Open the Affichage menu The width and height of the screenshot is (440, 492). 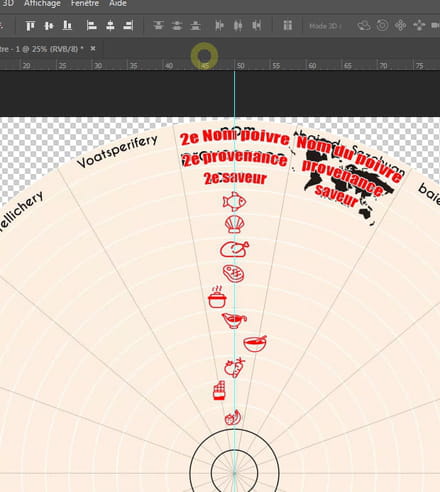click(x=42, y=4)
